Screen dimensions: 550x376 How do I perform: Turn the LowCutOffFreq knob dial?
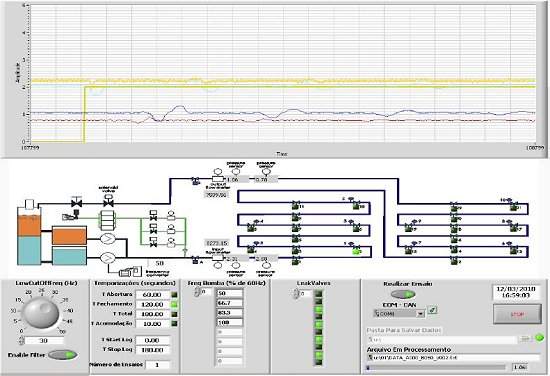pos(41,313)
